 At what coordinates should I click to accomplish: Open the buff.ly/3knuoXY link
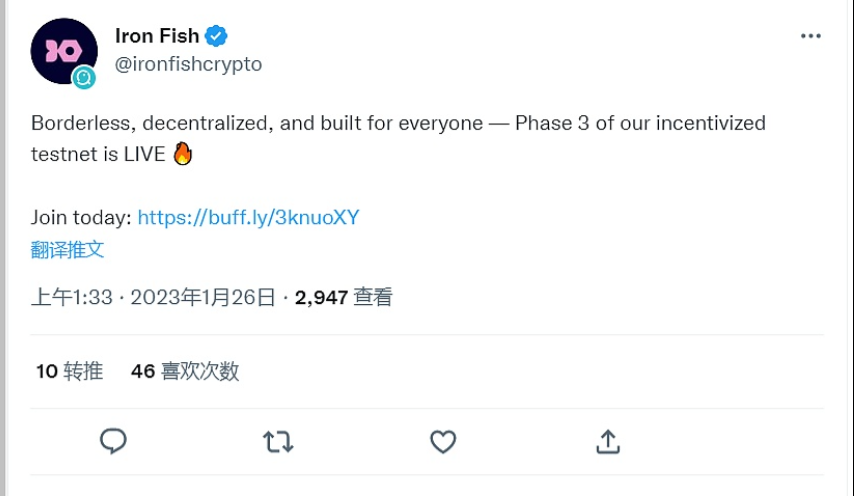point(248,217)
